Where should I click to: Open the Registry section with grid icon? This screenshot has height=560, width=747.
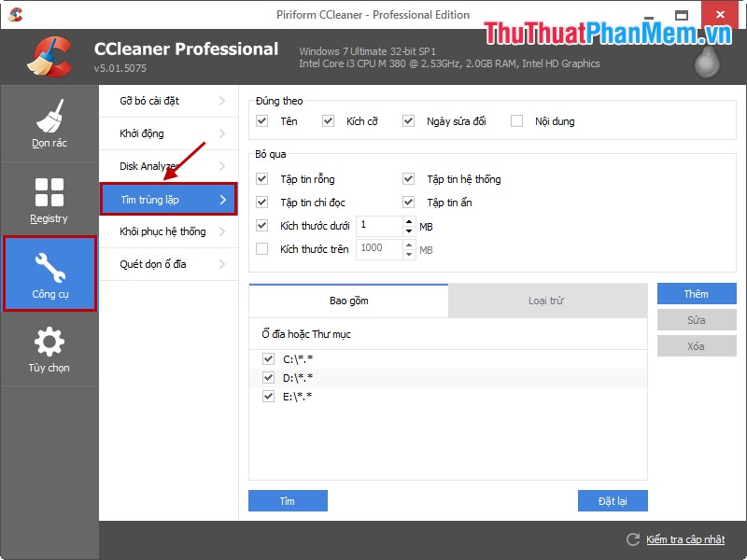click(x=49, y=191)
